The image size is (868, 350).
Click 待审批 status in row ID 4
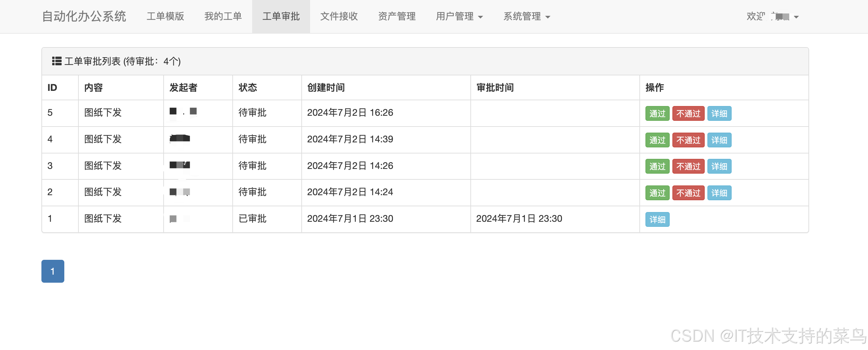click(253, 139)
